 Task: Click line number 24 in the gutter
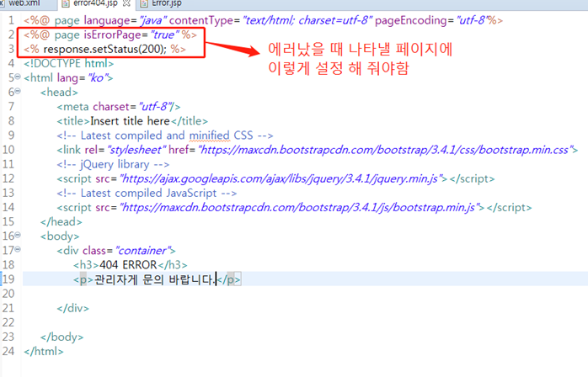(8, 351)
